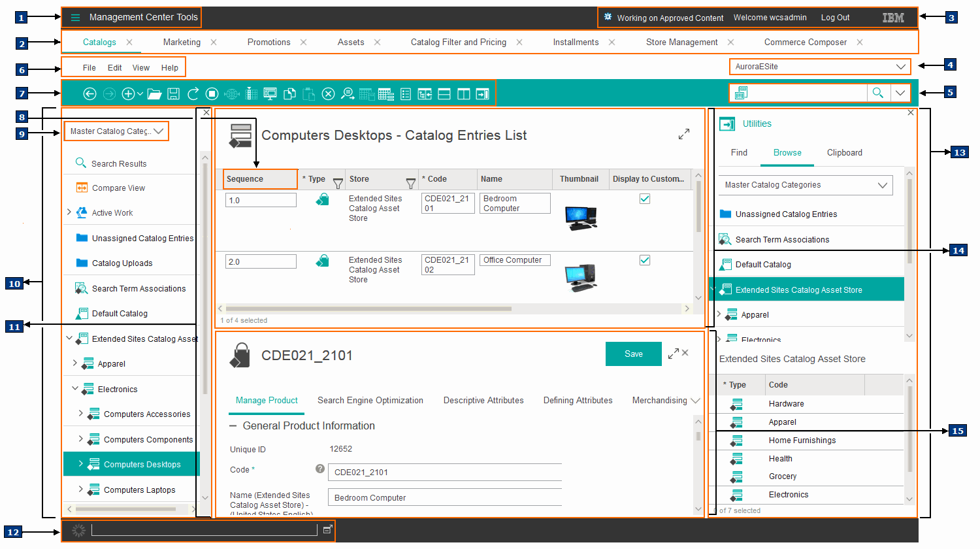
Task: Click the Open folder toolbar icon
Action: click(x=154, y=94)
